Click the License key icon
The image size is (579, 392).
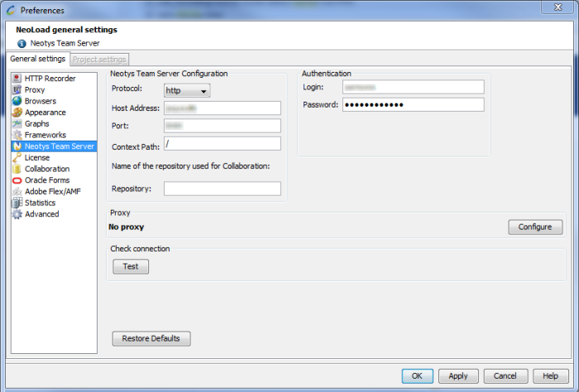[x=17, y=157]
